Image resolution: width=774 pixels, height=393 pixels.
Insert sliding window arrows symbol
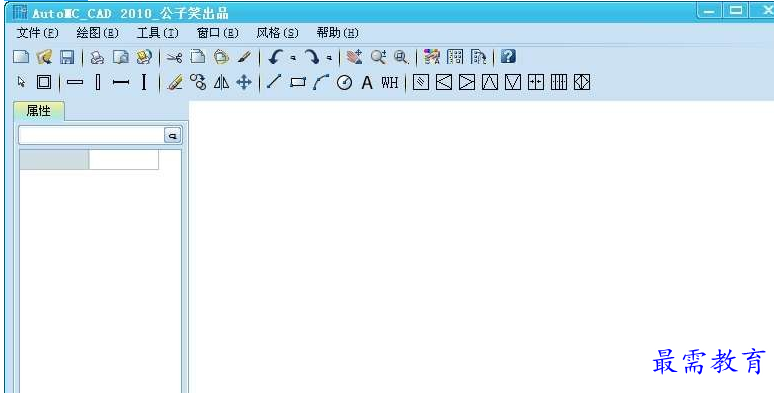click(536, 82)
